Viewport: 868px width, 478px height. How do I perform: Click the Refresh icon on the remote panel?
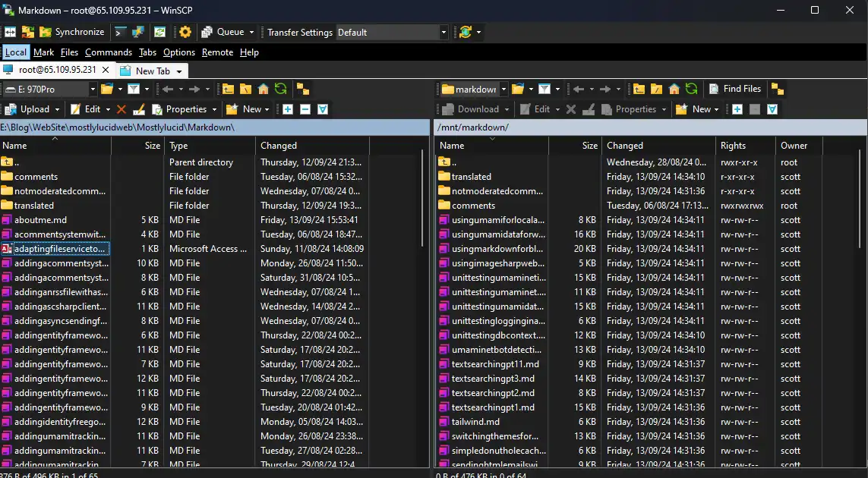[690, 89]
